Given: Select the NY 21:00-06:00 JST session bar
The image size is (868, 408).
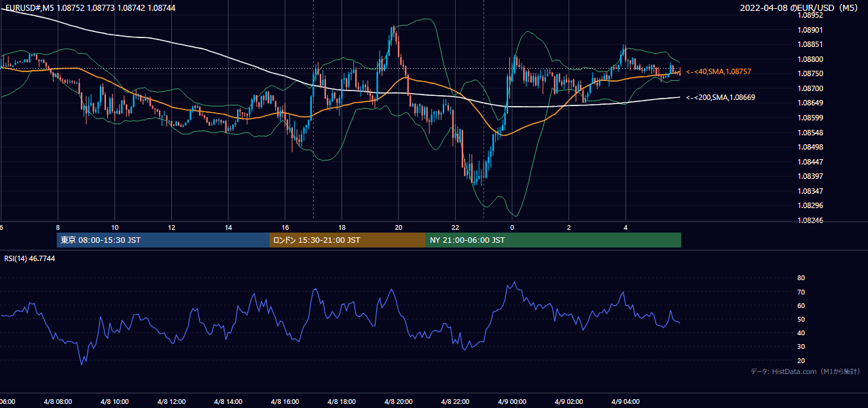Looking at the screenshot, I should coord(554,240).
